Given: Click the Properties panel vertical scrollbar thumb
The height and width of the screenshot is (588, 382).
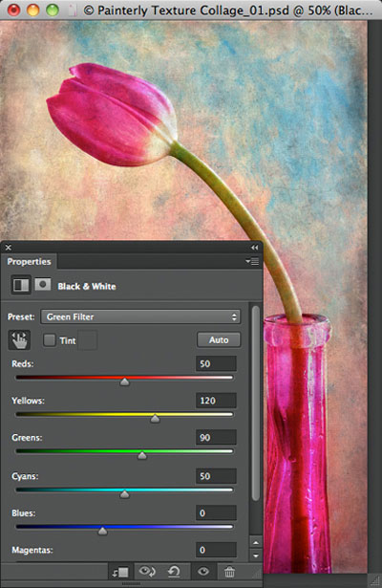Looking at the screenshot, I should pos(256,403).
